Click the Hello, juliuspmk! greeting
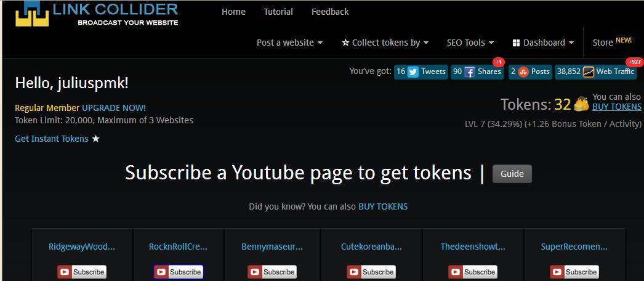 [71, 83]
